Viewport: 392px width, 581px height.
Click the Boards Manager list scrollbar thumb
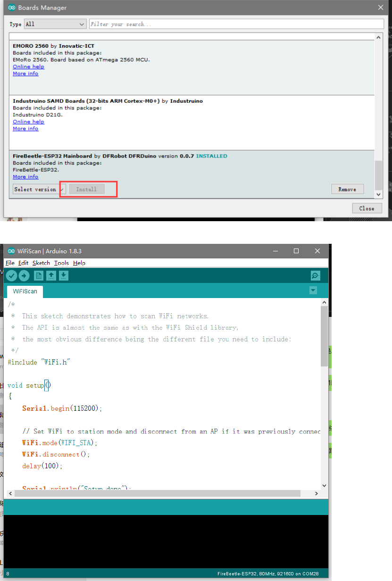pyautogui.click(x=378, y=175)
